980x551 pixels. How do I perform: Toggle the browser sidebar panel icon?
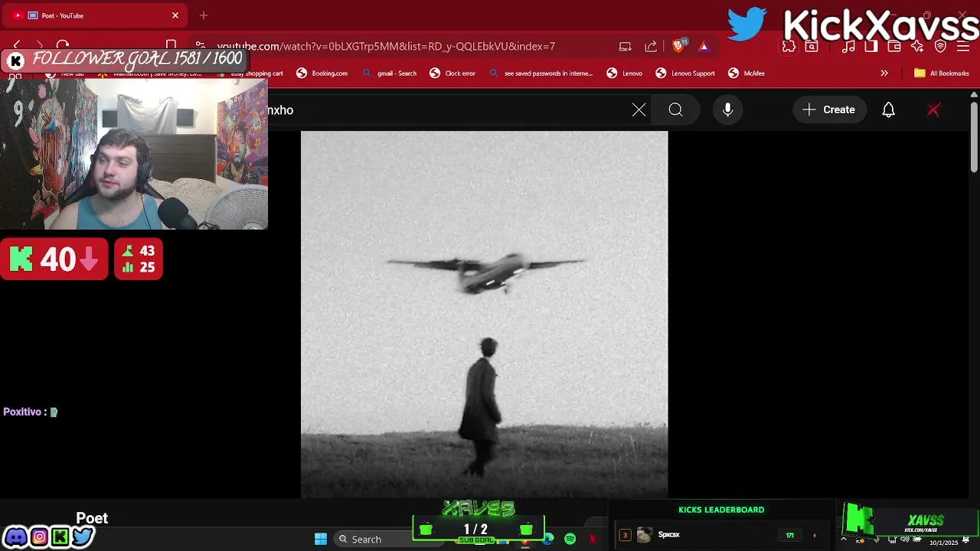[871, 47]
